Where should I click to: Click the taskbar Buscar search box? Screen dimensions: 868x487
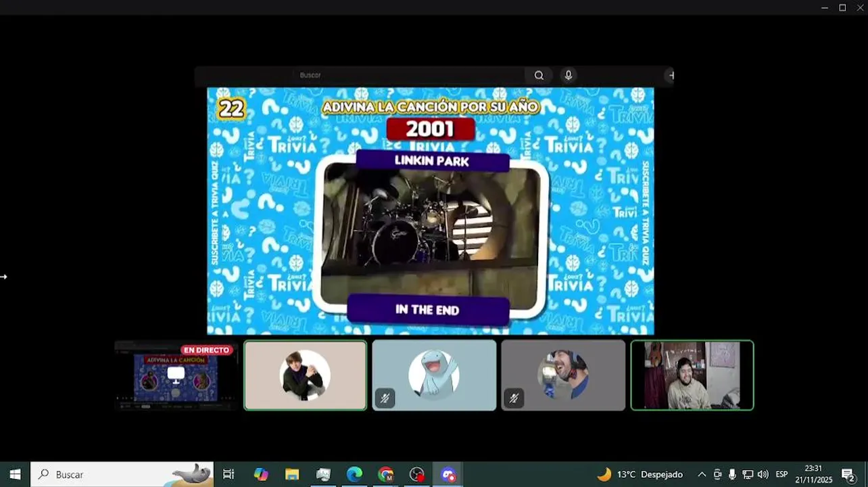tap(122, 474)
